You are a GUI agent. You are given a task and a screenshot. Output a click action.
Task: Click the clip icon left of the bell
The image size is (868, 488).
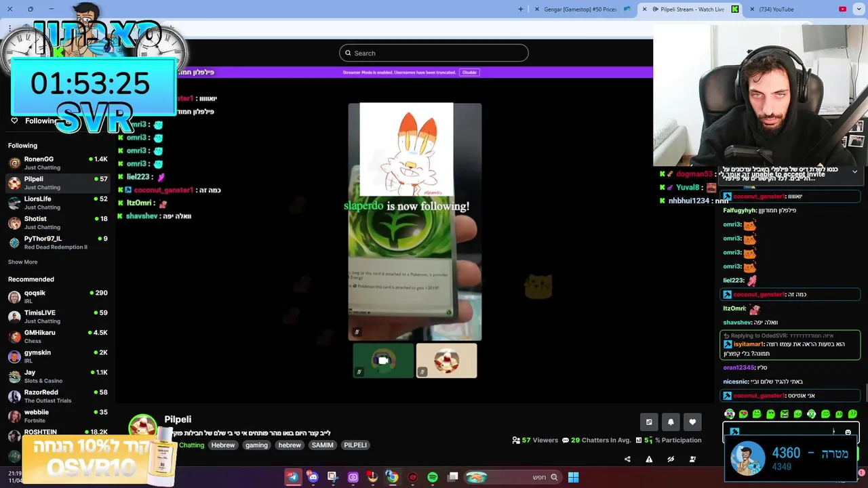(x=649, y=422)
